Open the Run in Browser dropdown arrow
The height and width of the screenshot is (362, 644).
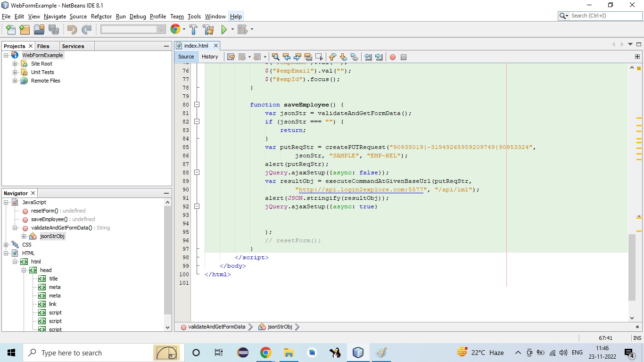point(183,29)
